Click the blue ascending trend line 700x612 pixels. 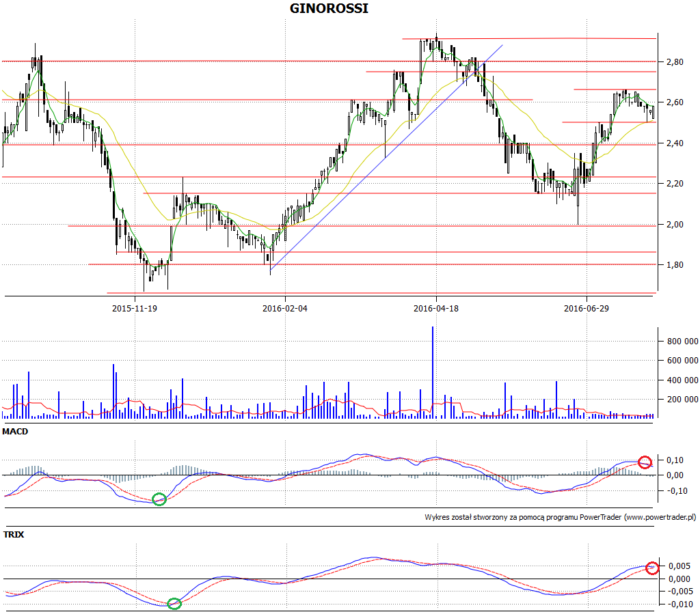tap(387, 157)
